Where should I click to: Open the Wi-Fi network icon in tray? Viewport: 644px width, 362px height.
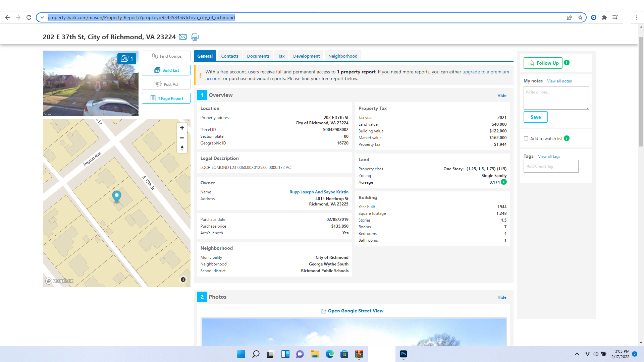pos(587,354)
